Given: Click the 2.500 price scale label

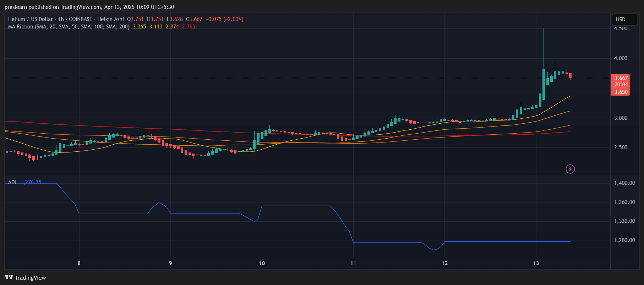Looking at the screenshot, I should point(621,147).
